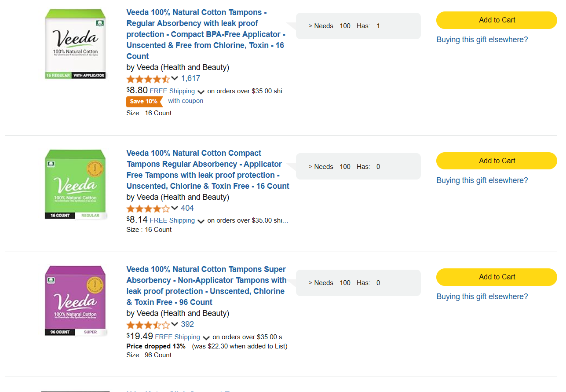
Task: Click 'Buying this gift elsewhere?' for first item
Action: coord(482,40)
